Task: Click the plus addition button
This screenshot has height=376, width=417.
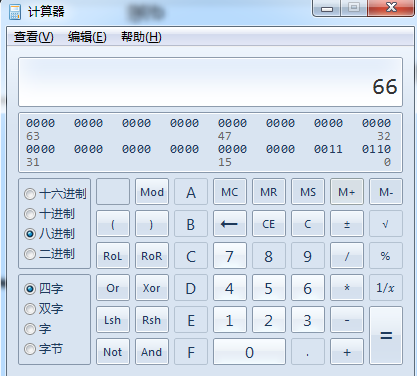Action: (x=347, y=352)
